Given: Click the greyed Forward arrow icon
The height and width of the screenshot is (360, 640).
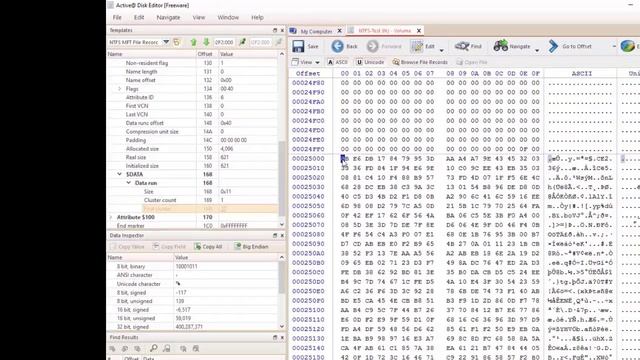Looking at the screenshot, I should point(372,46).
